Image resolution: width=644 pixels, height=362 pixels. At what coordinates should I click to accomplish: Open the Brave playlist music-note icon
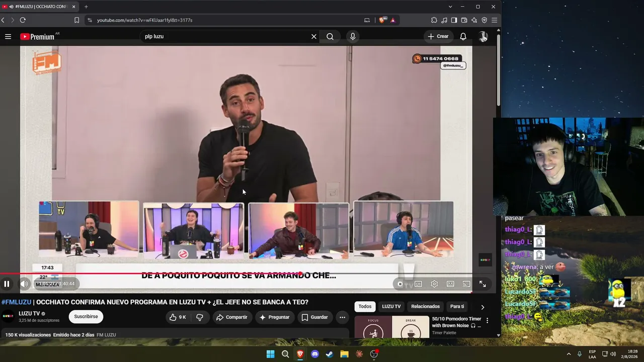(x=444, y=20)
